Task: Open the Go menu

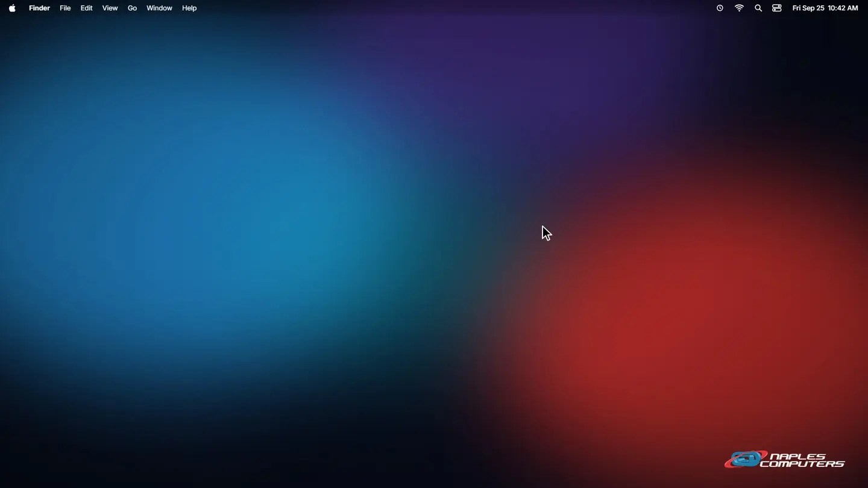Action: tap(132, 8)
